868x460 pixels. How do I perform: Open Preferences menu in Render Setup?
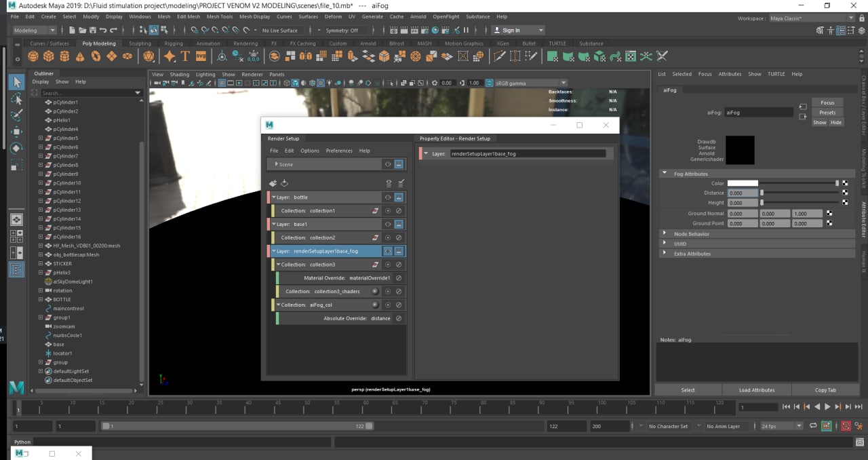(x=339, y=151)
